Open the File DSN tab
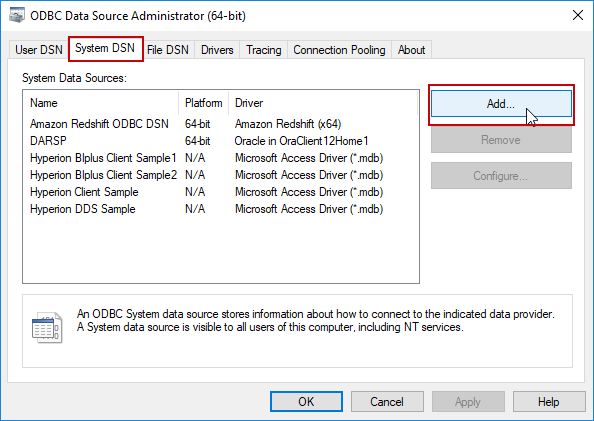Image resolution: width=594 pixels, height=421 pixels. (x=167, y=50)
